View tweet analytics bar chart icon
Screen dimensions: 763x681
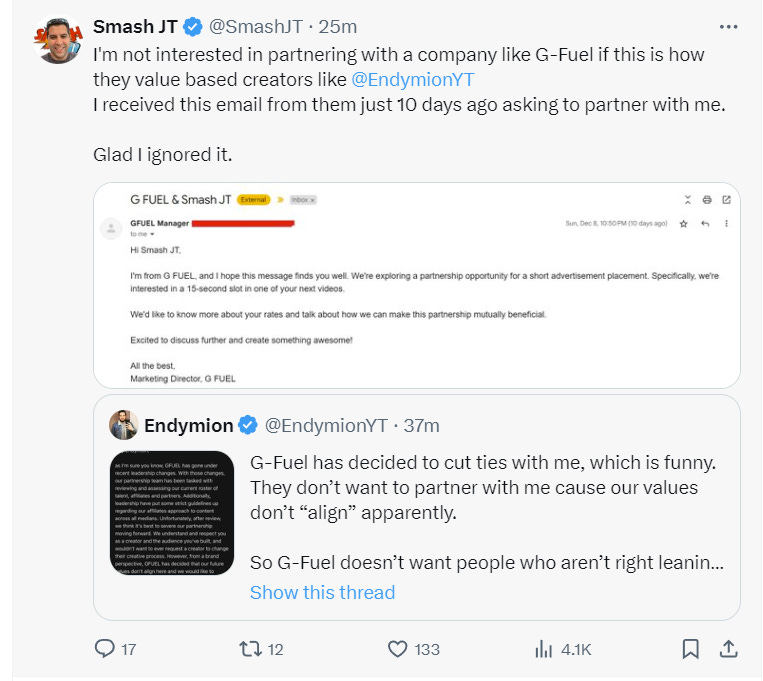point(544,649)
